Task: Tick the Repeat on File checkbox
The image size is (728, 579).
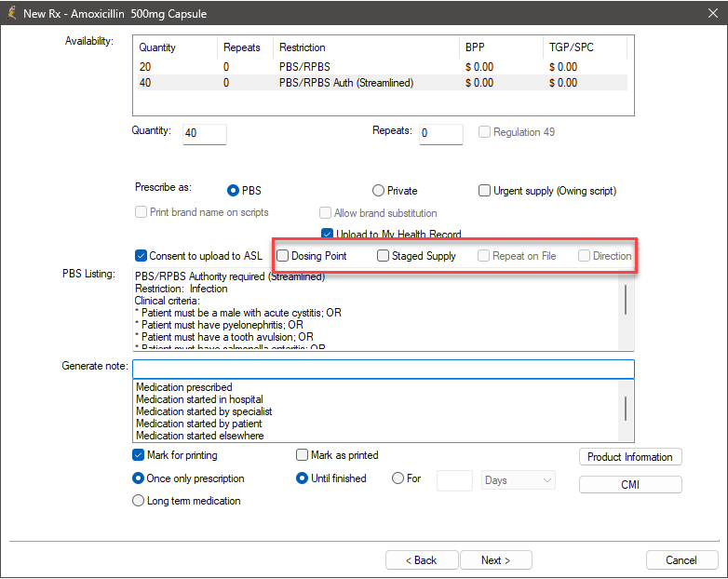Action: 483,255
